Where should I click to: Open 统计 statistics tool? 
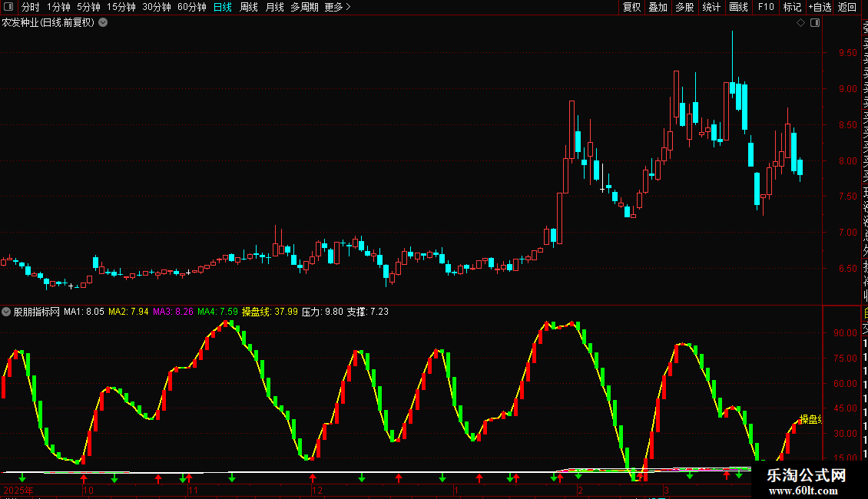[711, 7]
